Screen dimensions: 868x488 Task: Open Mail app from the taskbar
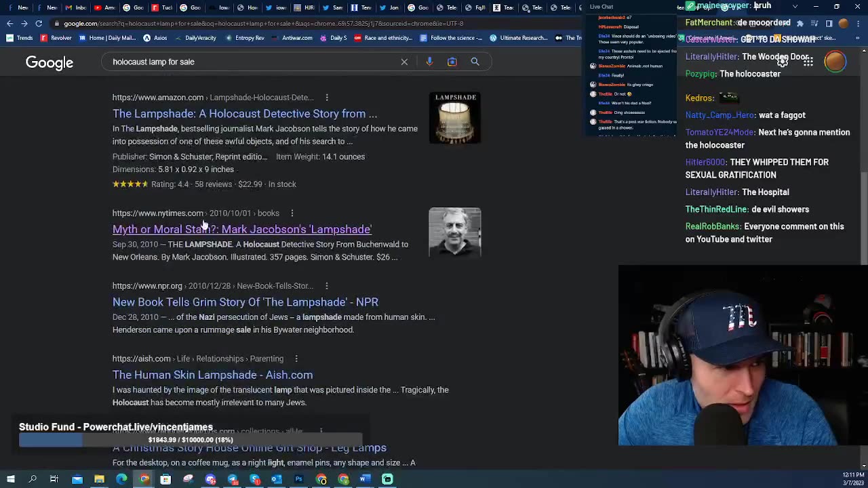click(77, 479)
